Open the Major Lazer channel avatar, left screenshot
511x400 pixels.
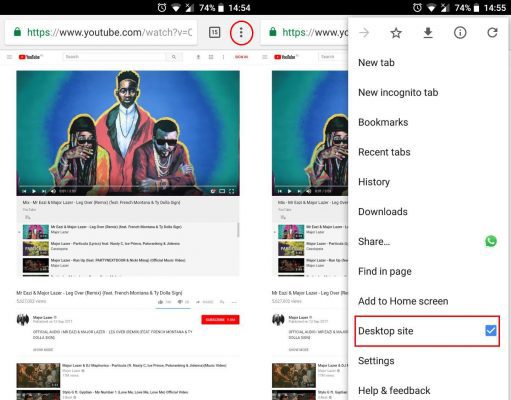point(23,319)
